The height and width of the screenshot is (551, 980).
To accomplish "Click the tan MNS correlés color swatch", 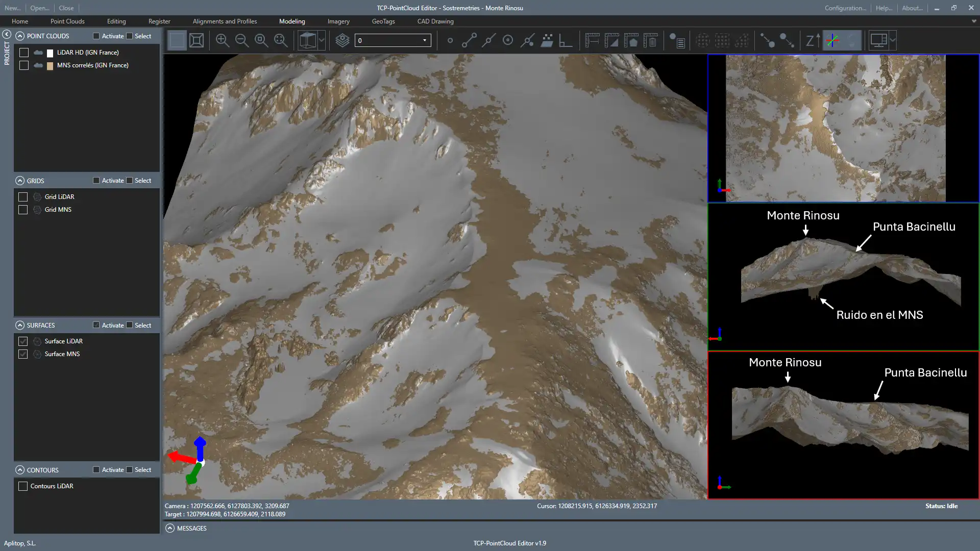I will [50, 66].
